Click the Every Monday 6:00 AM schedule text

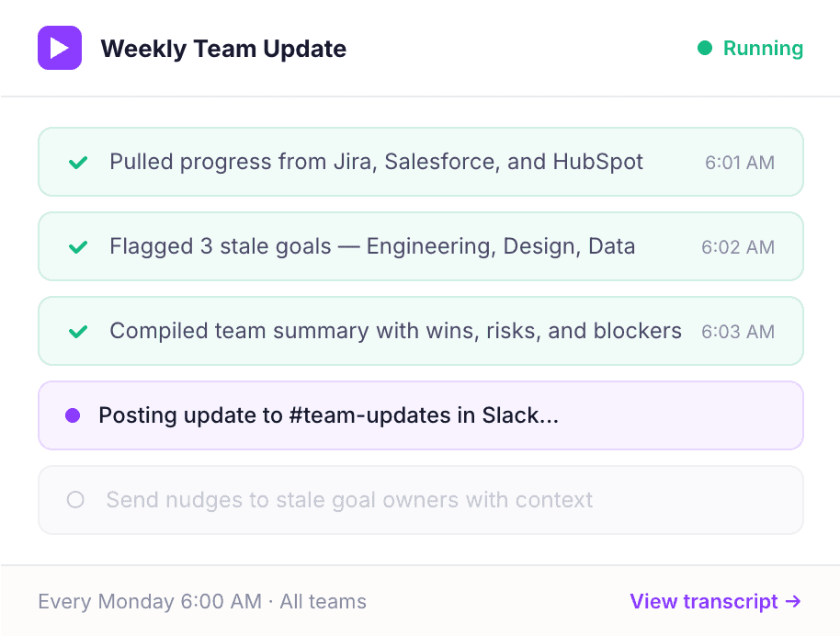coord(150,602)
